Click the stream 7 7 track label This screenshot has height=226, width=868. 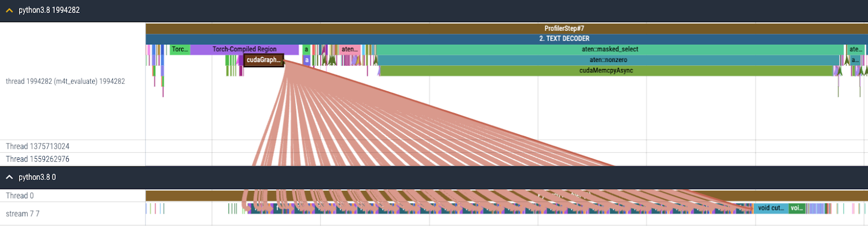[x=22, y=214]
